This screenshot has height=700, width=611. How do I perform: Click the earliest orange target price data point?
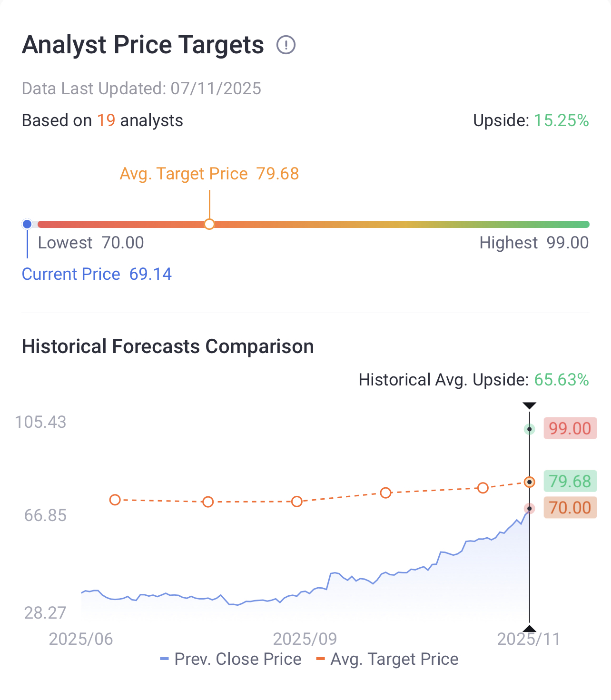115,500
